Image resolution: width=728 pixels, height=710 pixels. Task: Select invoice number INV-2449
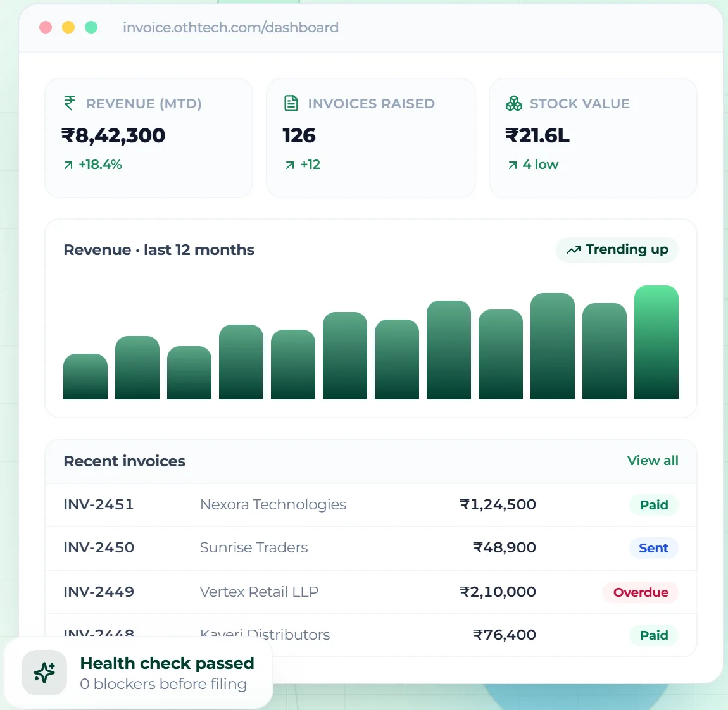tap(99, 592)
